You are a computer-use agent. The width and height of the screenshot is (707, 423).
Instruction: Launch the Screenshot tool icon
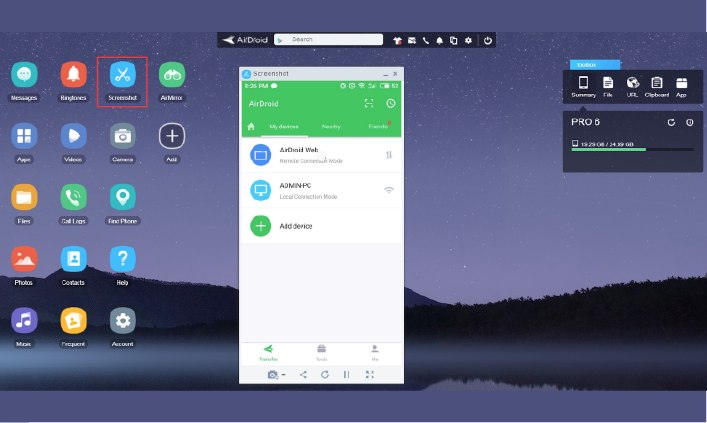pyautogui.click(x=122, y=75)
